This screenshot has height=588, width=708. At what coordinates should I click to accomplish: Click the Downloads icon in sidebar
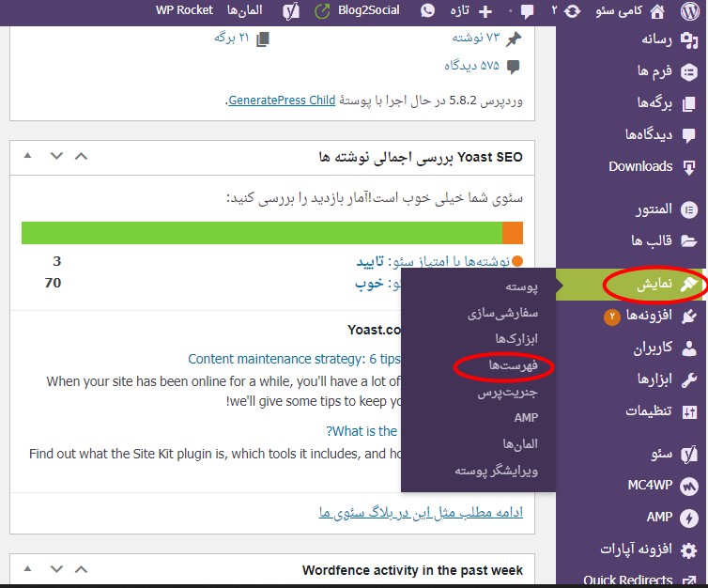click(689, 167)
